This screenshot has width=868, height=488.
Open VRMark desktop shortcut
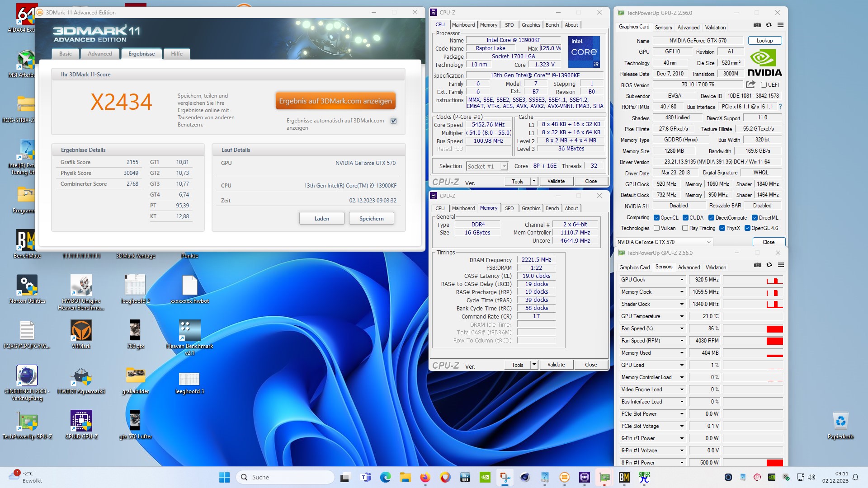point(81,334)
